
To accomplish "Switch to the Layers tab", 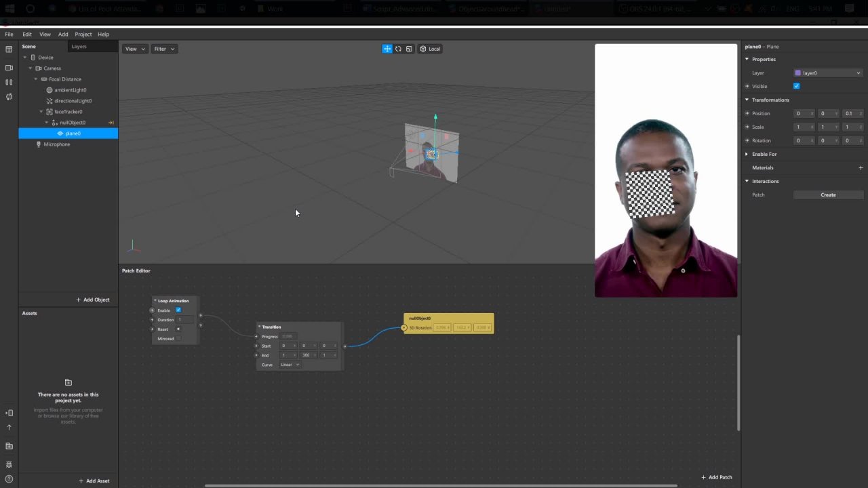I will (78, 46).
